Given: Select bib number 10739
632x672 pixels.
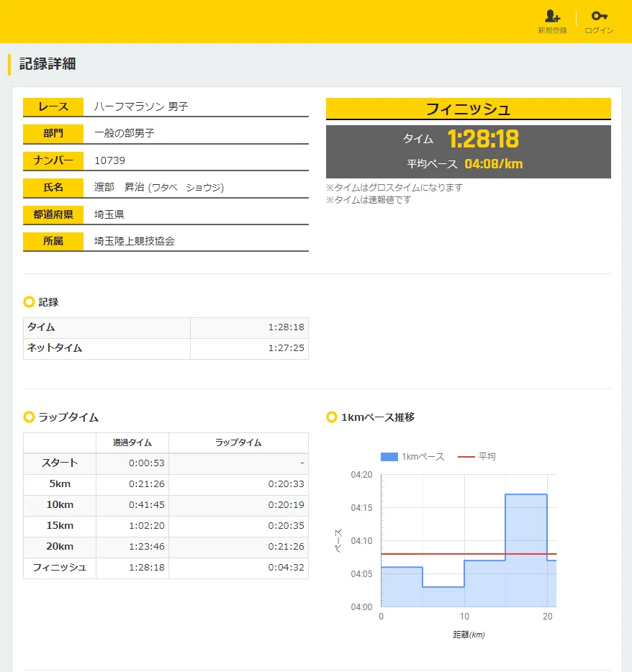Looking at the screenshot, I should coord(109,160).
